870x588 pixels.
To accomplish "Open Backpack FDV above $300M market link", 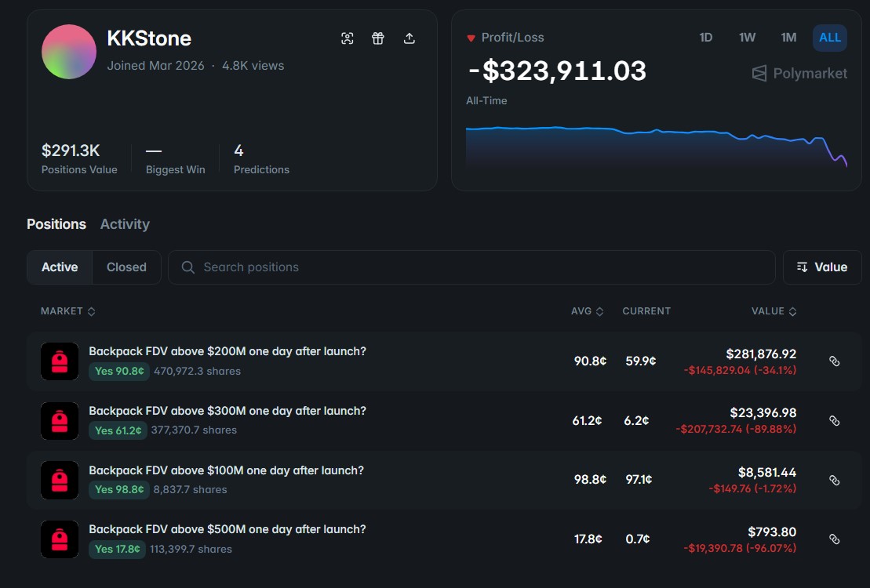I will [x=228, y=411].
